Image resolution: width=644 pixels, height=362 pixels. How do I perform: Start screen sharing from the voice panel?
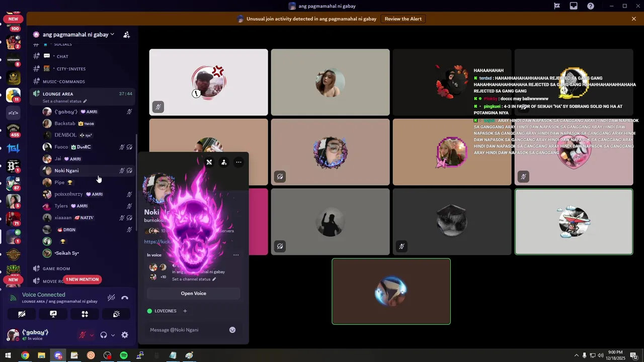pyautogui.click(x=53, y=314)
